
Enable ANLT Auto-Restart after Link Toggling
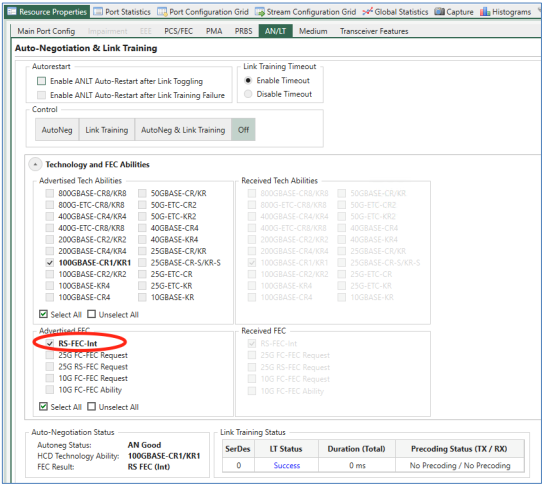(x=41, y=81)
